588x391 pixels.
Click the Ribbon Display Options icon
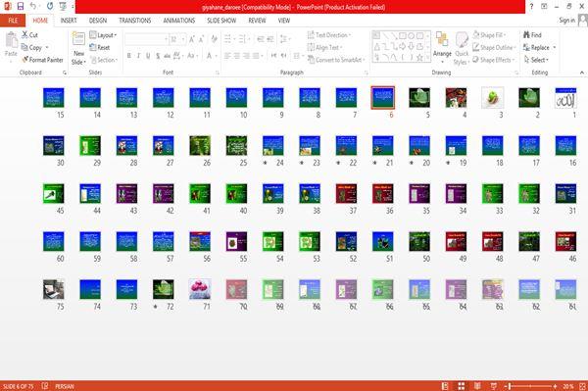point(544,7)
